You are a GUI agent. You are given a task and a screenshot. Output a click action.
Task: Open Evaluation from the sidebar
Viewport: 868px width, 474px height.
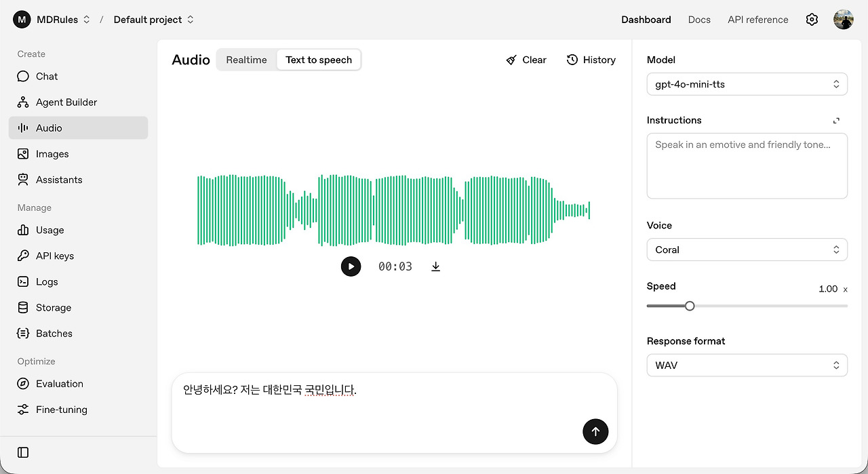(78, 384)
